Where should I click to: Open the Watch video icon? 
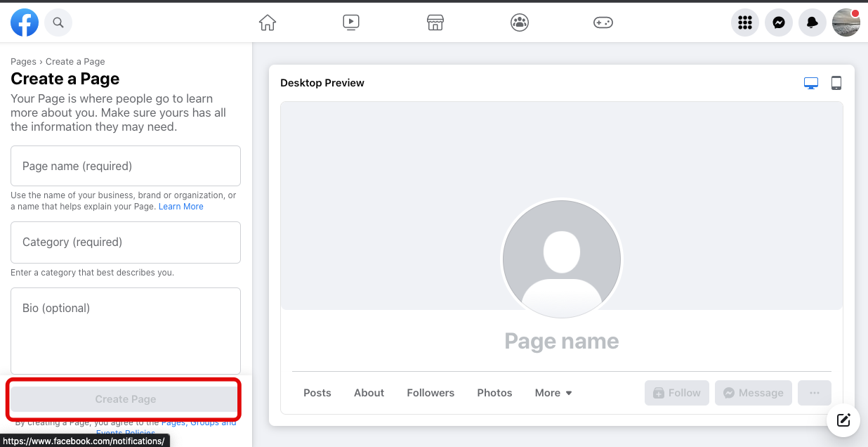(351, 22)
